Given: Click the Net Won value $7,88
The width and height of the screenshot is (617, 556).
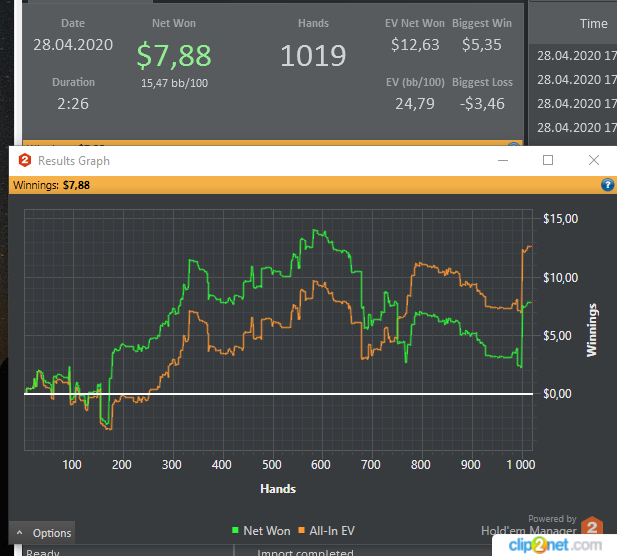Looking at the screenshot, I should pyautogui.click(x=174, y=55).
